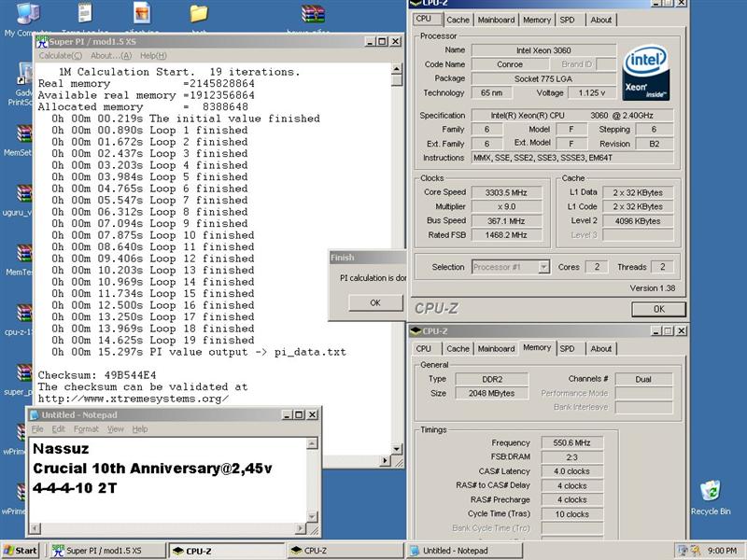This screenshot has height=560, width=747.
Task: Click the Loop 19 finished line
Action: (153, 340)
